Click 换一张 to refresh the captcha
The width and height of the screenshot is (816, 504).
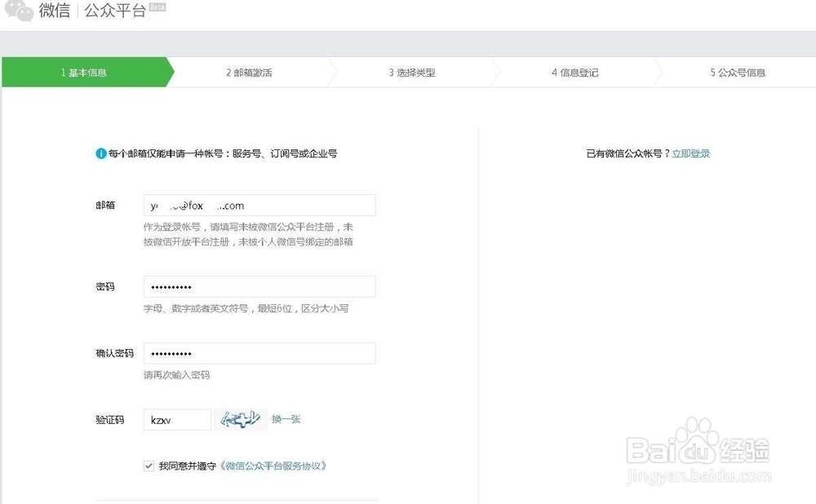[x=286, y=418]
